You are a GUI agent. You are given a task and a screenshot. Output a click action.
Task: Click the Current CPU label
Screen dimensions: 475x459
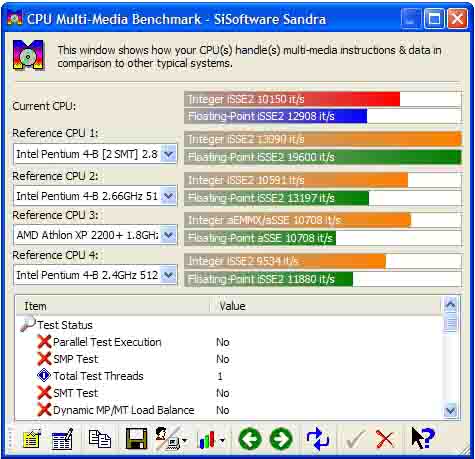[44, 106]
